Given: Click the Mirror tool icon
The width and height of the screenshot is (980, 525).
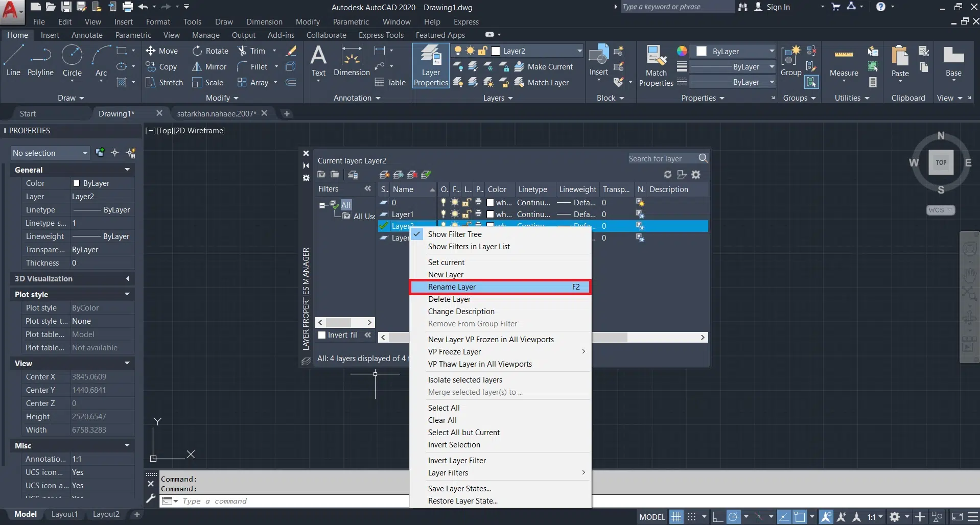Looking at the screenshot, I should [x=197, y=67].
